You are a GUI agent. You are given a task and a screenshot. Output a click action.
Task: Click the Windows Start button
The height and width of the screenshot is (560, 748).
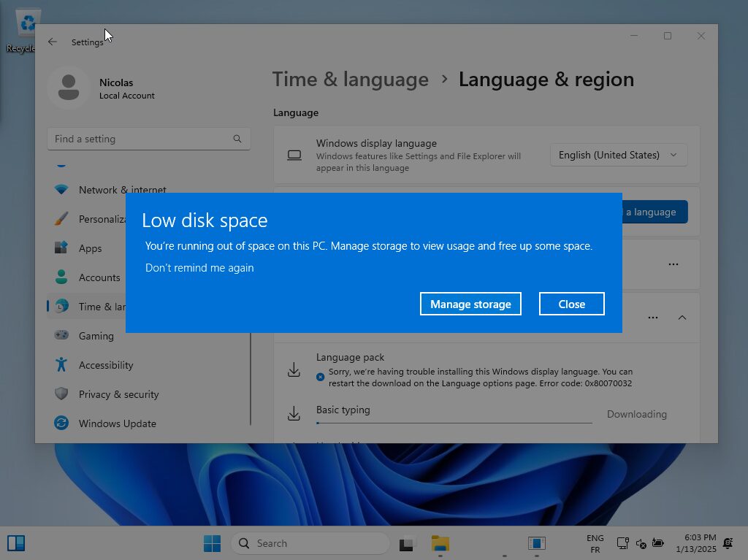[x=212, y=543]
